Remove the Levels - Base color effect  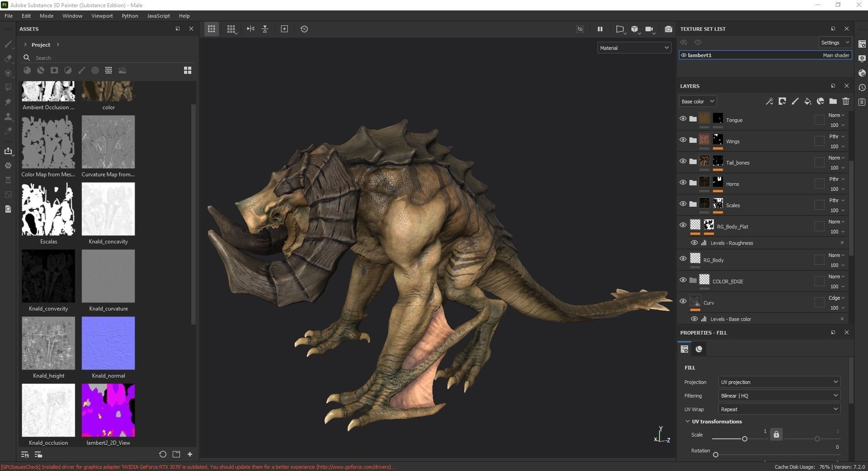(x=842, y=319)
